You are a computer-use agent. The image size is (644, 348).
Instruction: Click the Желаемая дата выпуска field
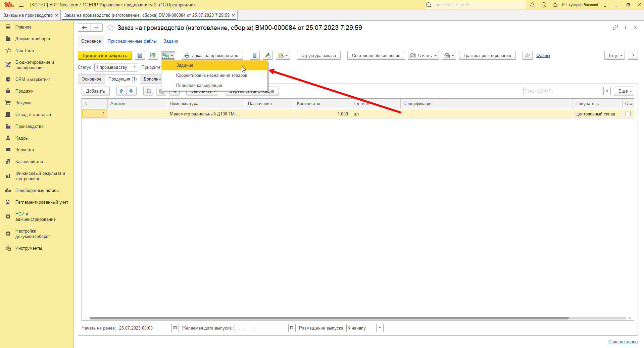(261, 328)
